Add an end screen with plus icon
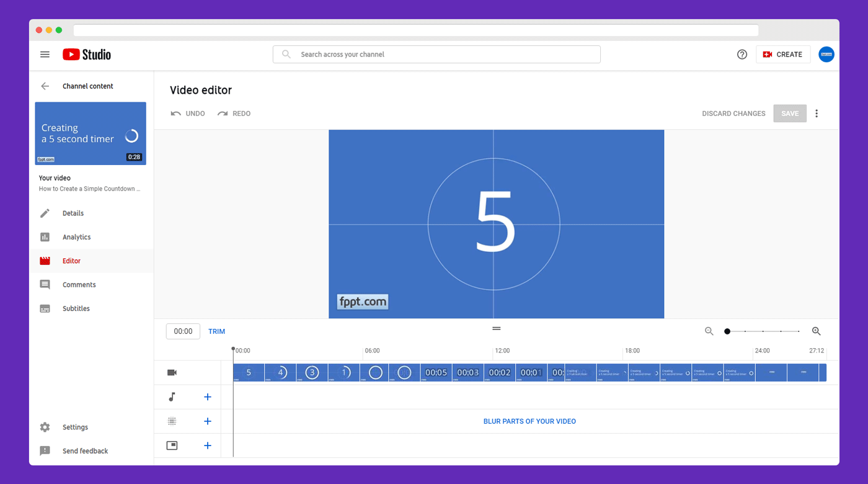The image size is (868, 484). click(208, 446)
